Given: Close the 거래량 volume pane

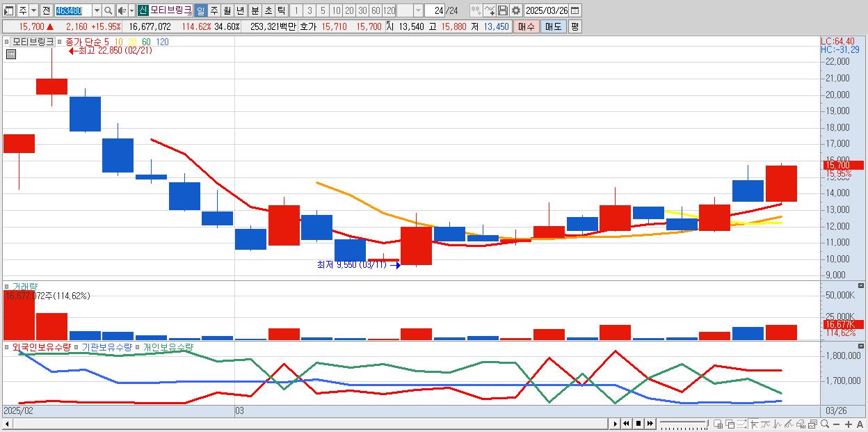Looking at the screenshot, I should pos(860,286).
